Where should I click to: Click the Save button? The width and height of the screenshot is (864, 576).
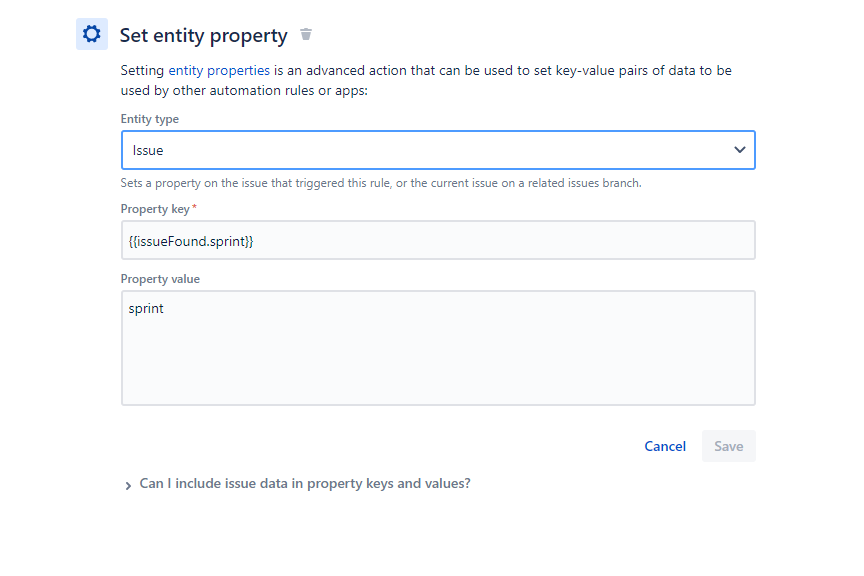tap(728, 446)
